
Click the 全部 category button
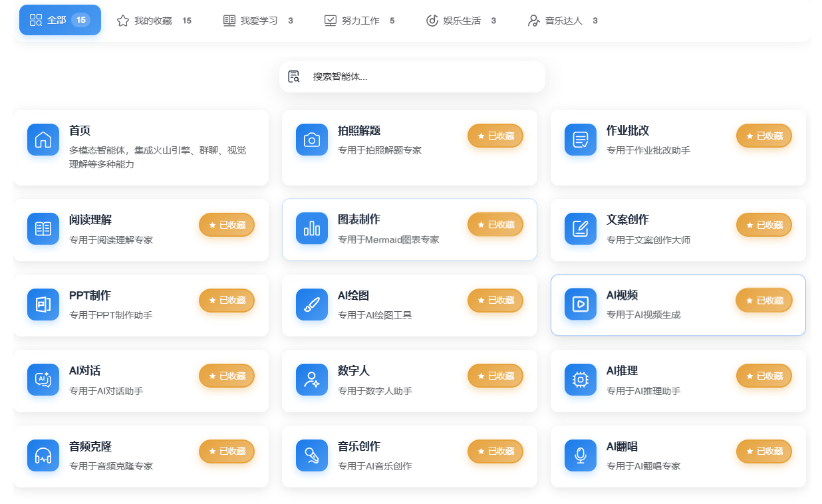(x=60, y=20)
